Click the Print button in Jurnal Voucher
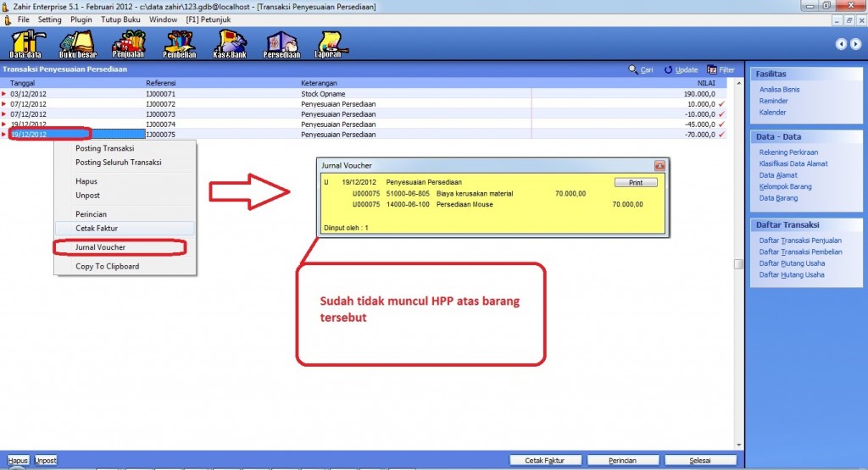Viewport: 868px width, 470px height. coord(635,182)
